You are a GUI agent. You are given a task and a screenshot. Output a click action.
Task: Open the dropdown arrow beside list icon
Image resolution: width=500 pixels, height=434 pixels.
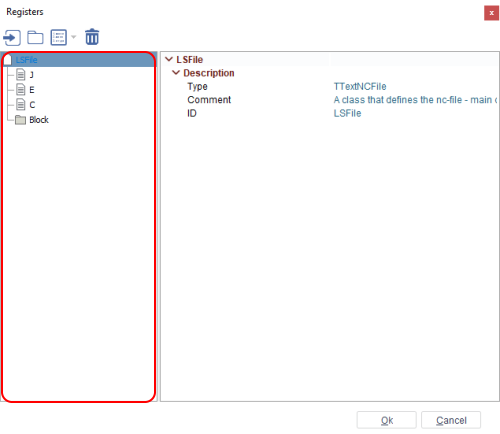coord(74,37)
